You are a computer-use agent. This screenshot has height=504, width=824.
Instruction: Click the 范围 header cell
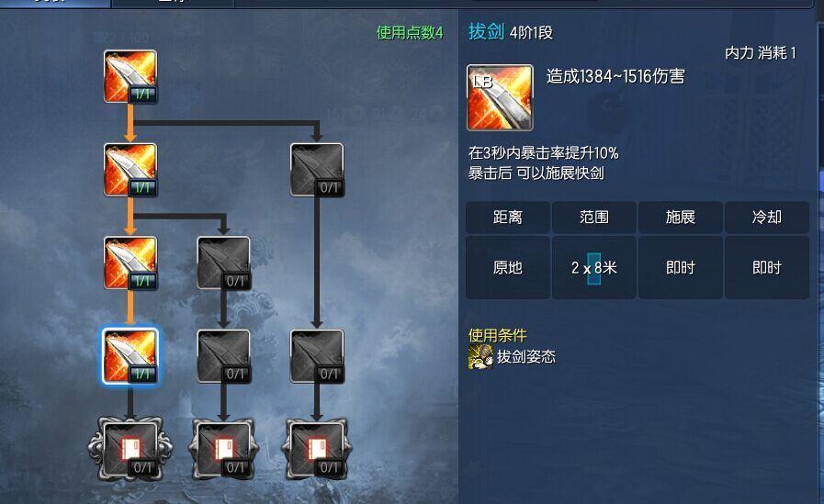point(593,218)
